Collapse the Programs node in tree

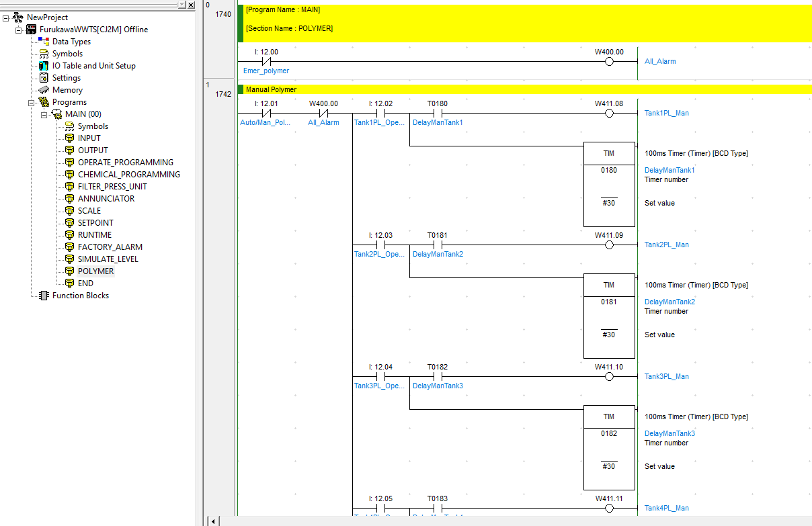point(31,102)
